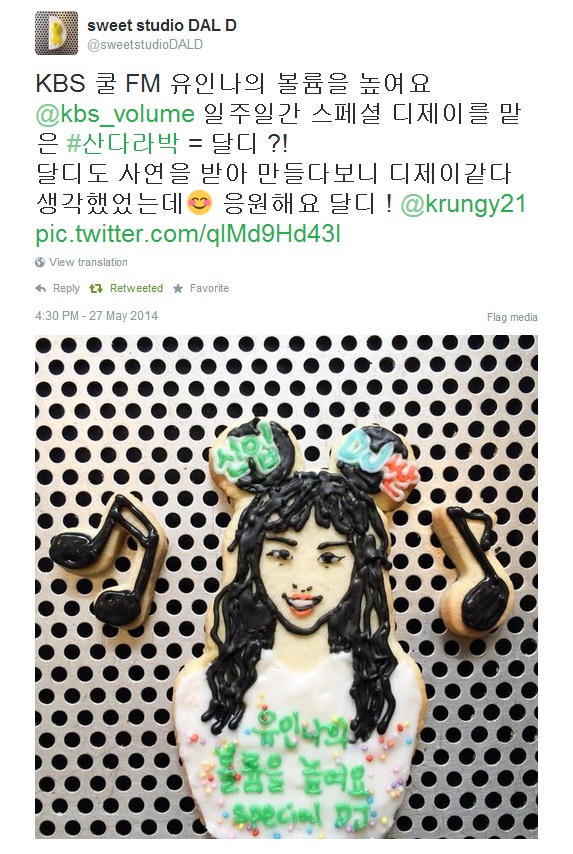Screen dimensions: 573x854
Task: Open the @sweetstudioDALD handle
Action: click(x=145, y=45)
